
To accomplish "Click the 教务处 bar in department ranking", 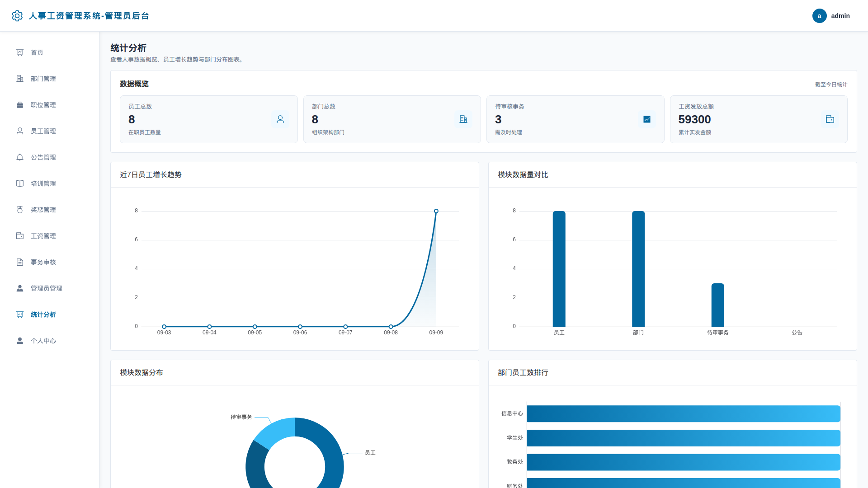I will [684, 462].
